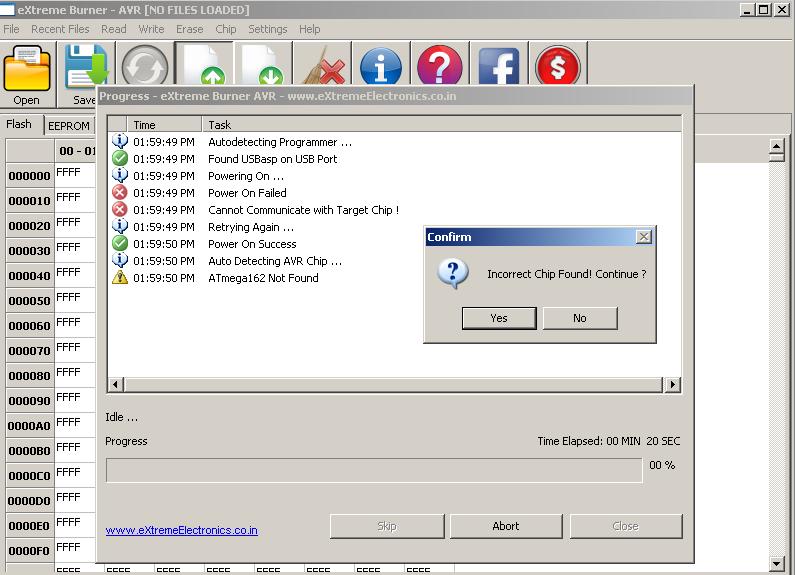Viewport: 795px width, 575px height.
Task: Click the Write All page icon with down arrow
Action: (x=263, y=65)
